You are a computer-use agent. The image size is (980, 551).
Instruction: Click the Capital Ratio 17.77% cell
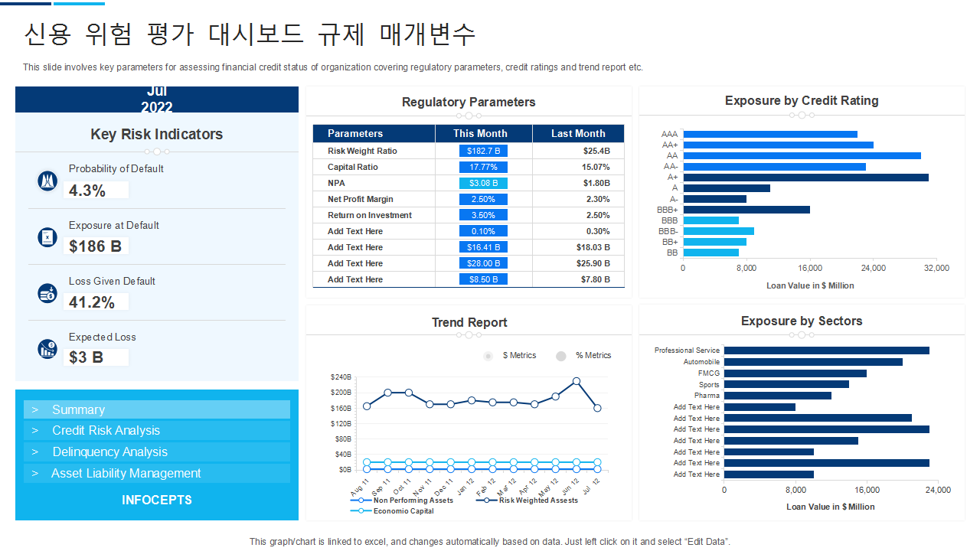pyautogui.click(x=483, y=167)
